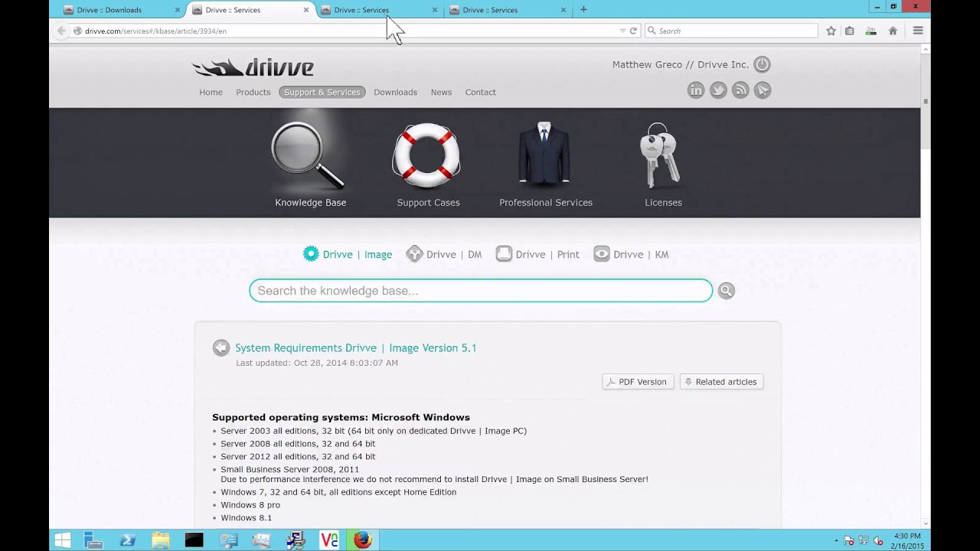The image size is (980, 551).
Task: Focus the Search the knowledge base field
Action: pyautogui.click(x=481, y=291)
